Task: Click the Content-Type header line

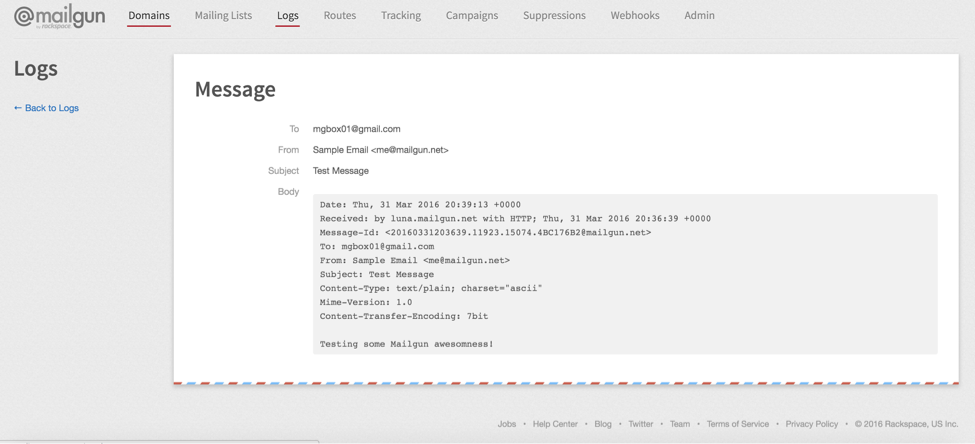Action: (x=432, y=289)
